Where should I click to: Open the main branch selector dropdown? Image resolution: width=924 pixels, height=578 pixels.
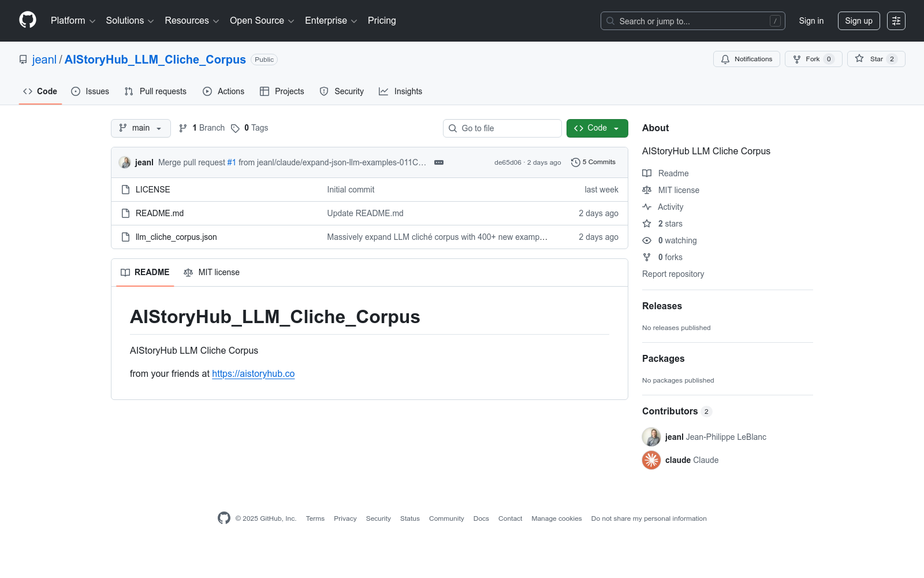(x=141, y=128)
